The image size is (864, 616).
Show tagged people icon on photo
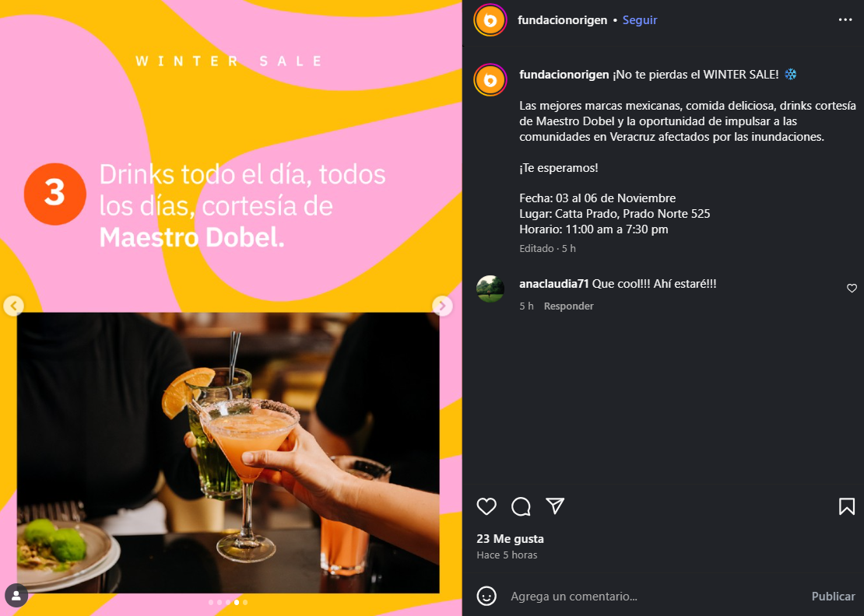click(x=16, y=595)
